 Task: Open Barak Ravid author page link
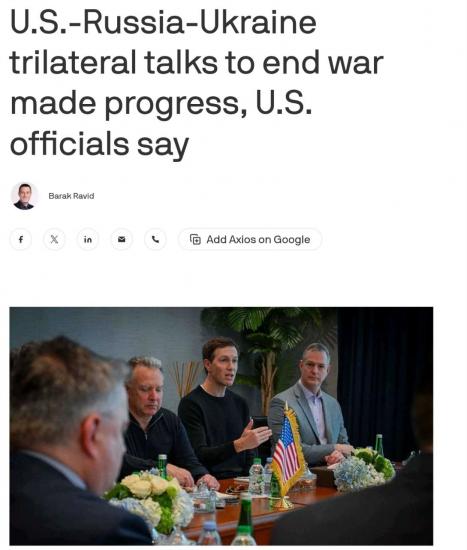[71, 196]
